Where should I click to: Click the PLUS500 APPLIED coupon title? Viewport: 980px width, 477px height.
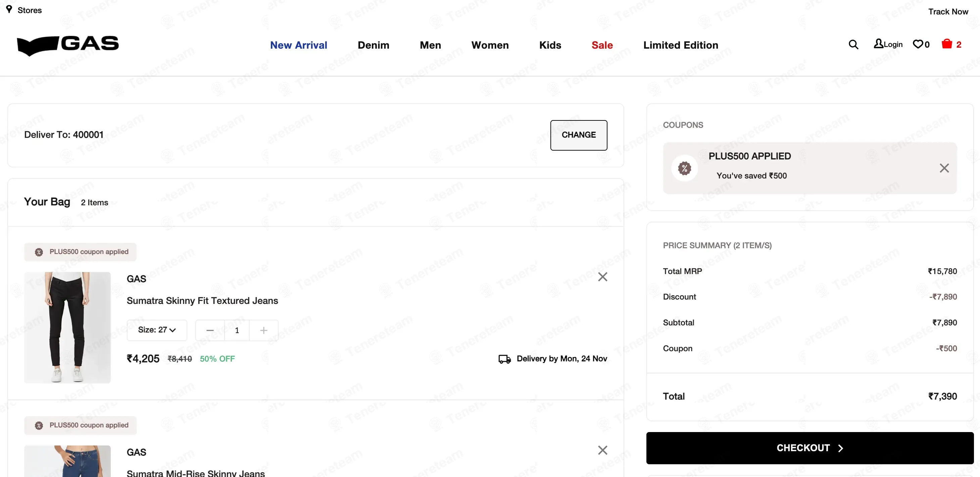pos(749,156)
